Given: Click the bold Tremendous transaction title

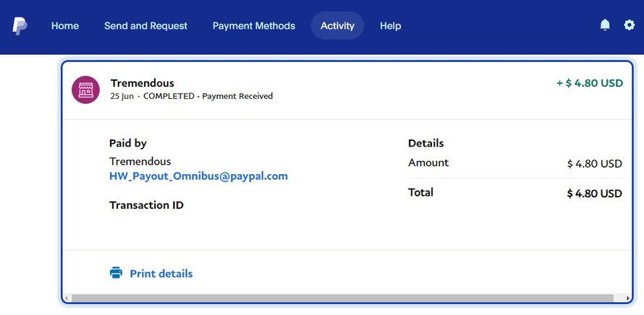Looking at the screenshot, I should click(142, 83).
